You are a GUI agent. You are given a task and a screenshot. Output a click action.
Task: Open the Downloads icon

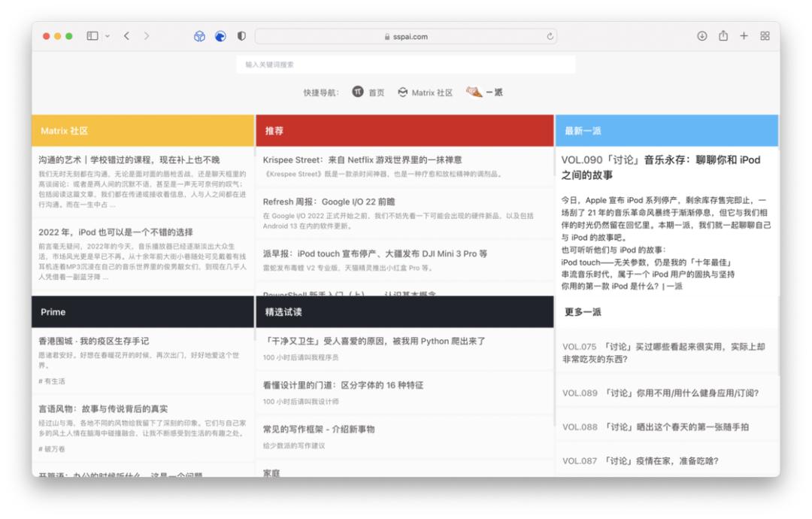[702, 35]
